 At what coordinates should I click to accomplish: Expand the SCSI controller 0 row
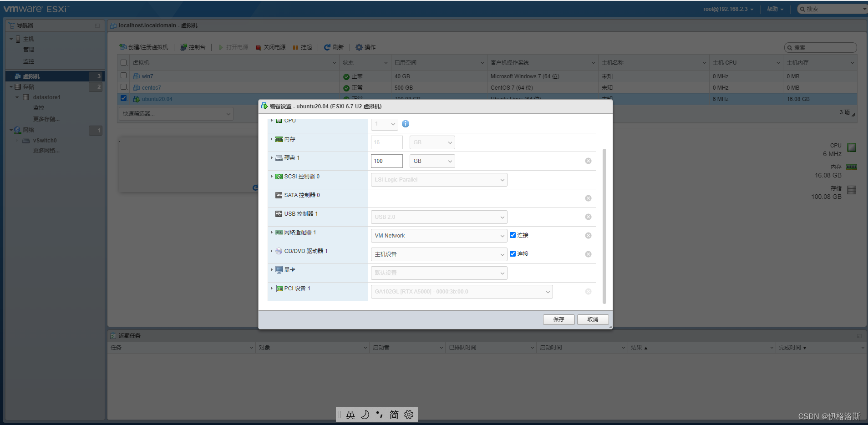click(x=272, y=177)
